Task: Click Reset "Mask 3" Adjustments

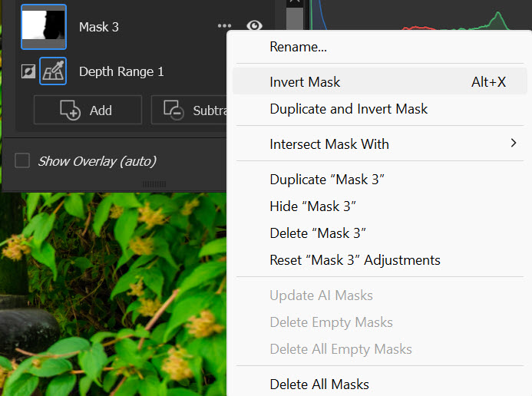Action: (x=355, y=260)
